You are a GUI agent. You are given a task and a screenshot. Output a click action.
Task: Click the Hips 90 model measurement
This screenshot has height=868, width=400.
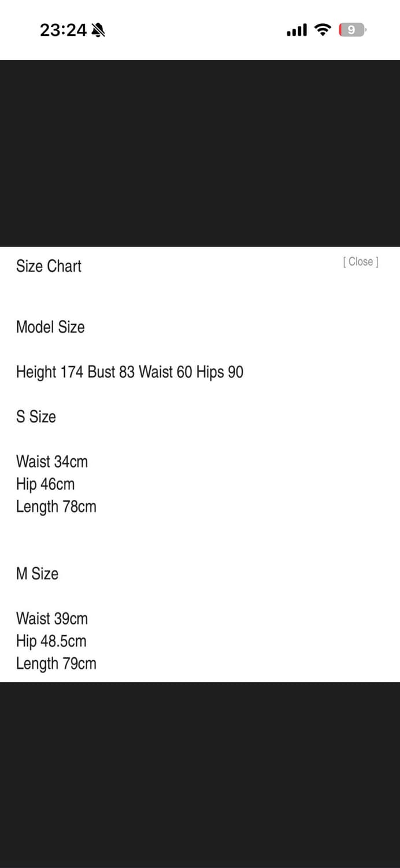[220, 372]
